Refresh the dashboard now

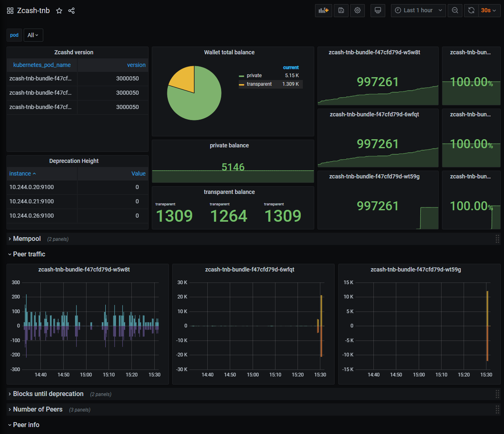[x=471, y=11]
